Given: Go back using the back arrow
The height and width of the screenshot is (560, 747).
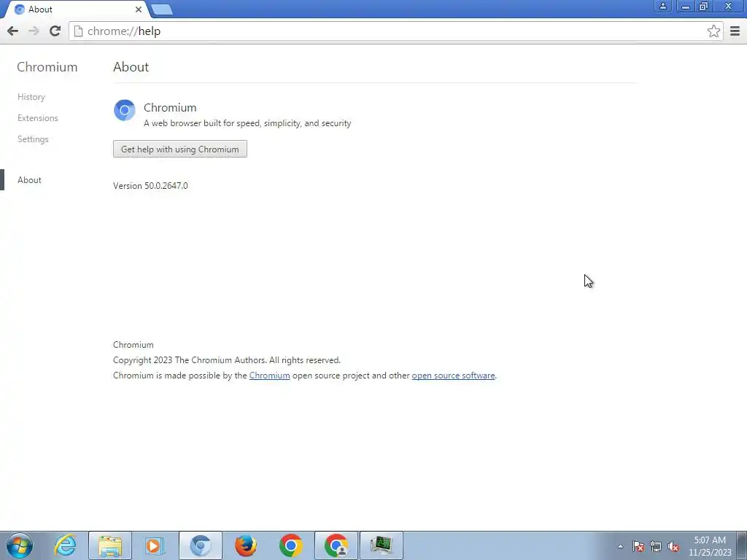Looking at the screenshot, I should [13, 31].
